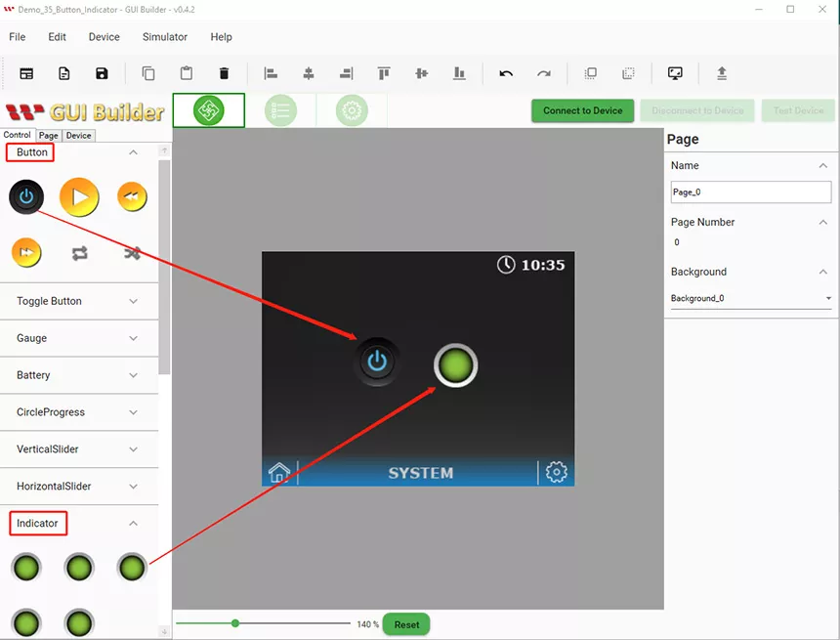The height and width of the screenshot is (640, 840).
Task: Click the Save disk icon in toolbar
Action: point(102,73)
